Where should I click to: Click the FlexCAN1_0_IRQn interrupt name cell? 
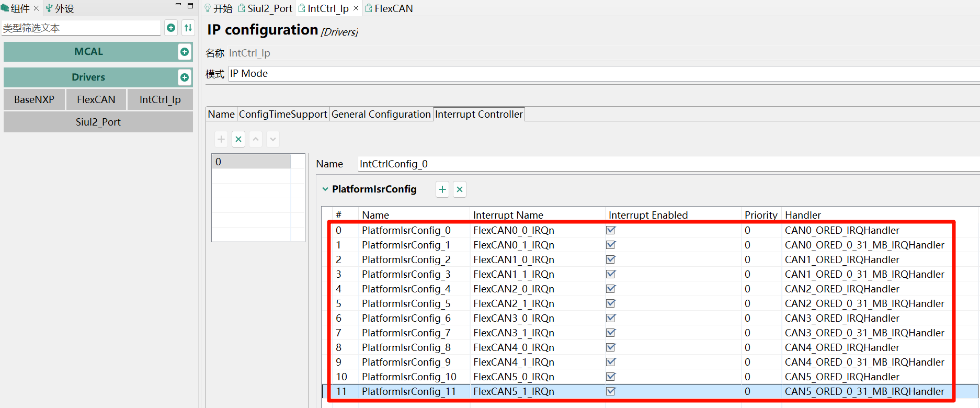tap(514, 259)
